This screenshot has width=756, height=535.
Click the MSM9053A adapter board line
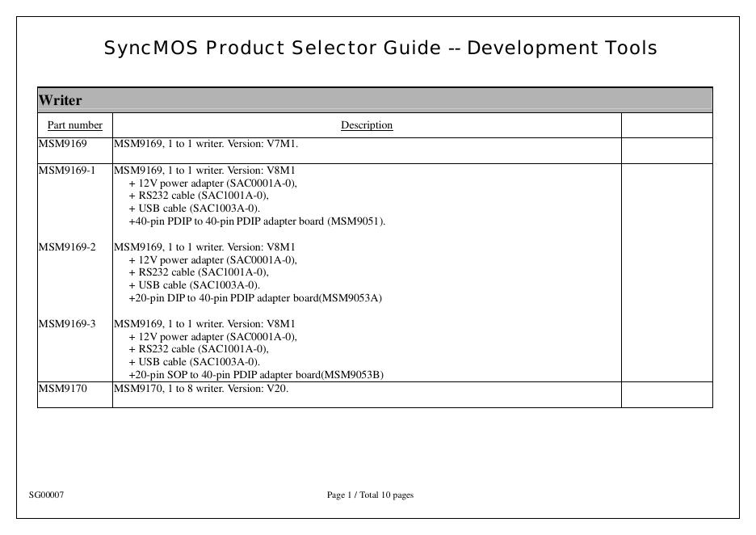tap(255, 298)
